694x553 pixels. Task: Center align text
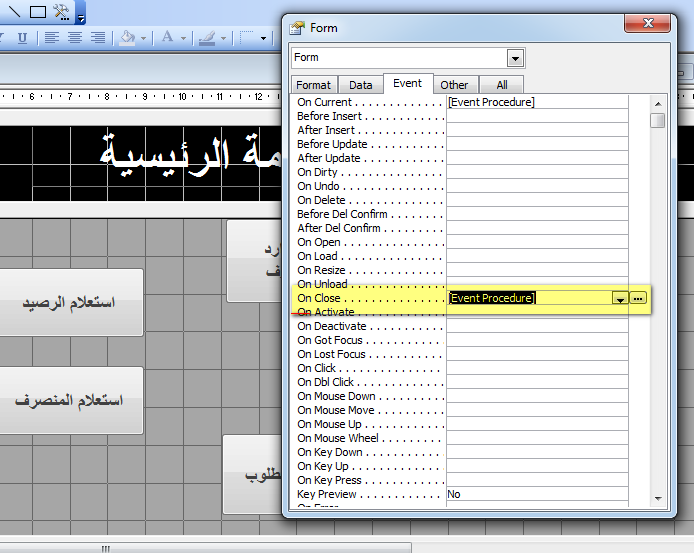(75, 38)
